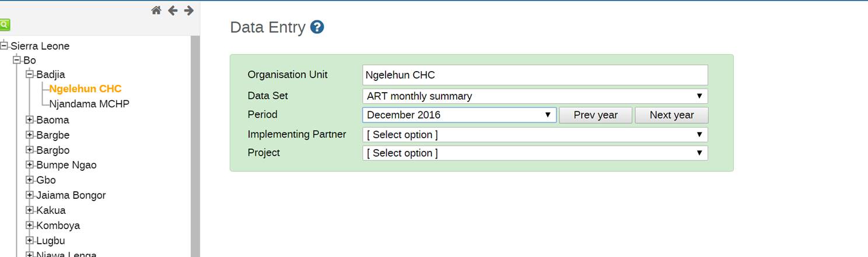
Task: Collapse the Badjia chiefdom node
Action: [30, 75]
